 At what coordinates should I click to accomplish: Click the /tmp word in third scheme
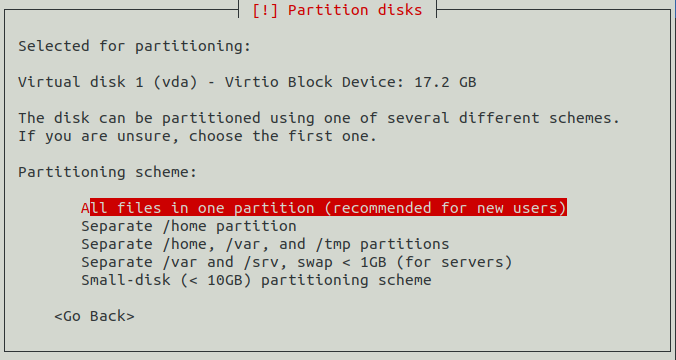332,244
